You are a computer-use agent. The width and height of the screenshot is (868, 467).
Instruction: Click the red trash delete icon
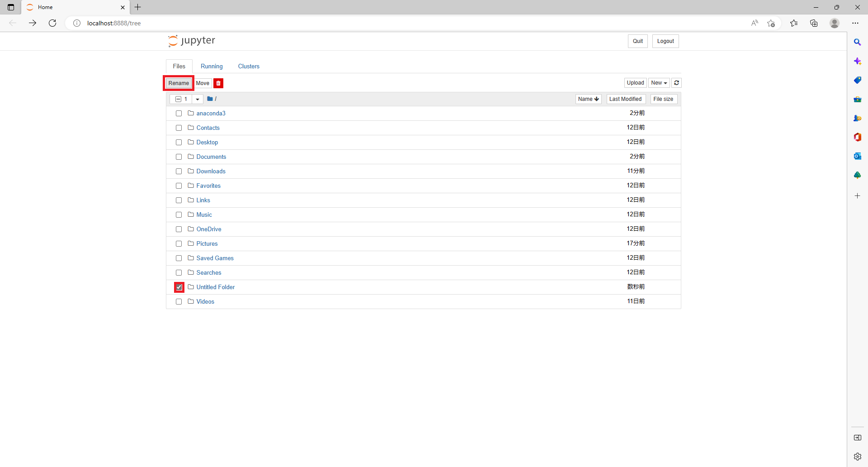pos(218,83)
